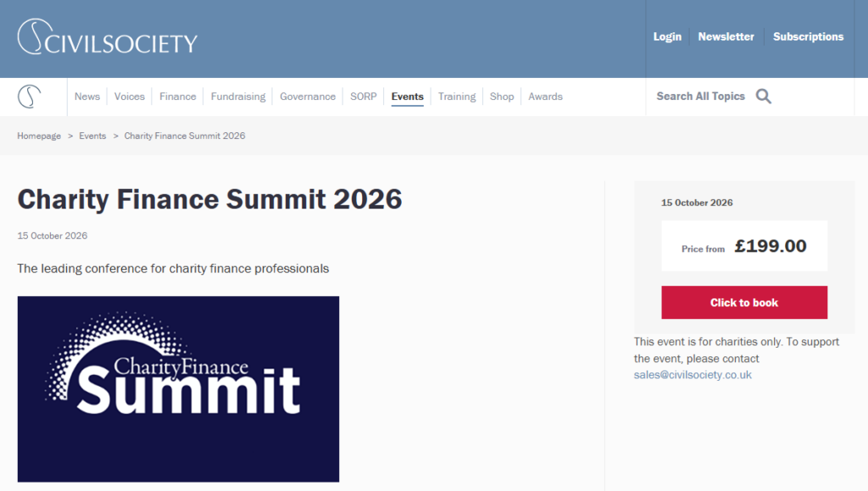868x491 pixels.
Task: Click the Charity Finance Summit 2026 page heading
Action: 209,199
